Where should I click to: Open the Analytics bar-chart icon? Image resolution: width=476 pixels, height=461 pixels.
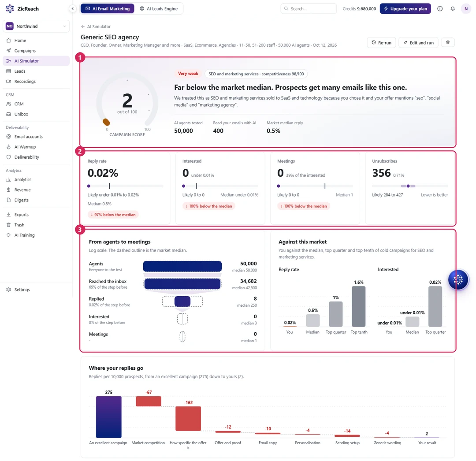pos(8,179)
